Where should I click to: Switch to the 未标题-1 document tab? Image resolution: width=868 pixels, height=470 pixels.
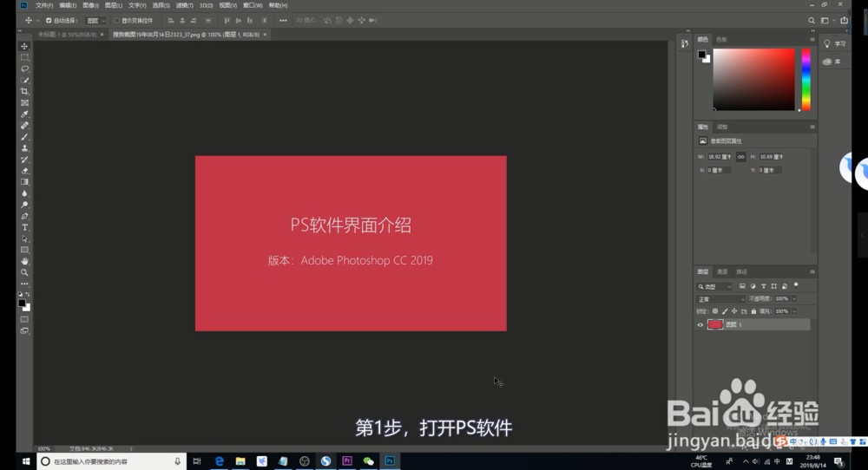[x=68, y=35]
